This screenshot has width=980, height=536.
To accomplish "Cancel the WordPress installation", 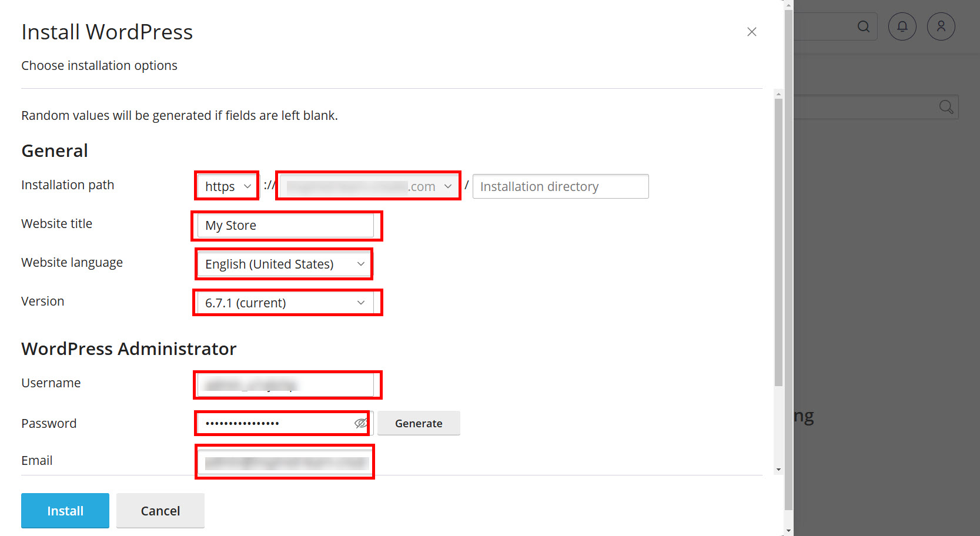I will (x=160, y=511).
